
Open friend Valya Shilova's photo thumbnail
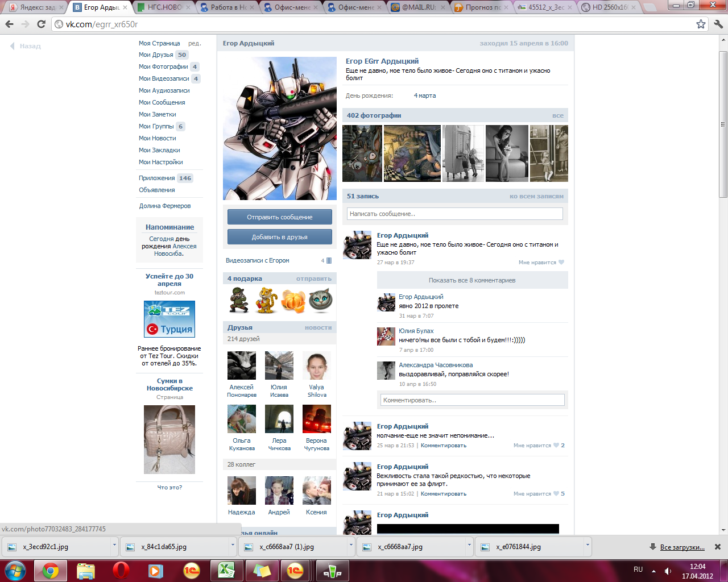pyautogui.click(x=317, y=365)
